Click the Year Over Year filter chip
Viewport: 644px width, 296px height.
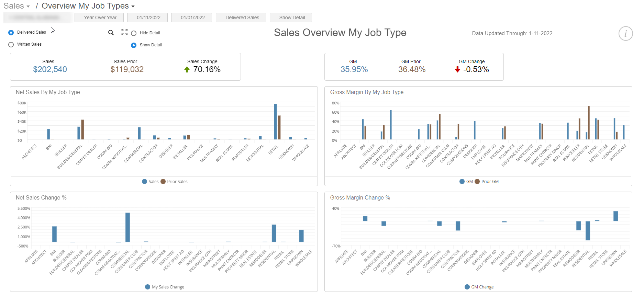98,18
